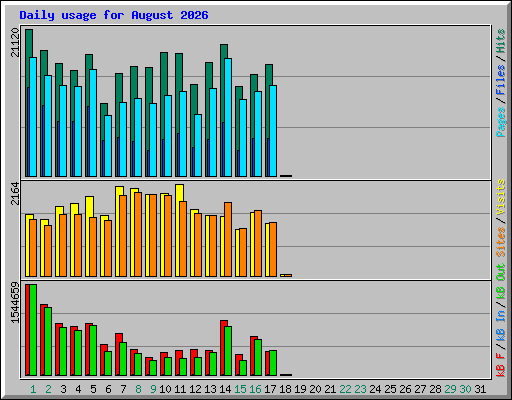Click the 1544659 kB axis value
This screenshot has width=512, height=400.
coord(15,303)
